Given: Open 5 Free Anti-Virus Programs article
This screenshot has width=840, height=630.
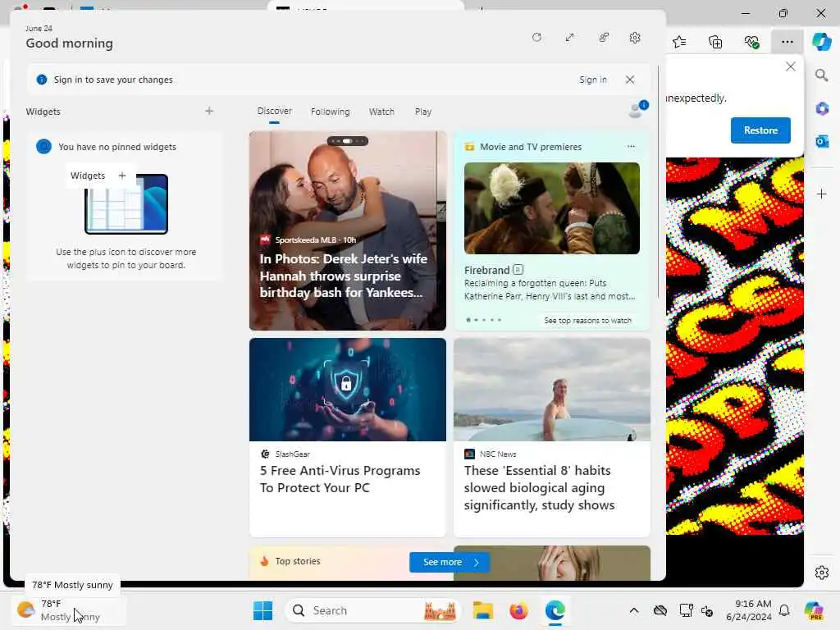Looking at the screenshot, I should (348, 437).
